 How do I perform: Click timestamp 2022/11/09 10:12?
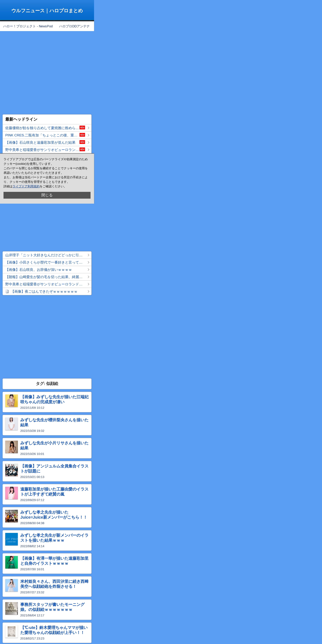[32, 408]
